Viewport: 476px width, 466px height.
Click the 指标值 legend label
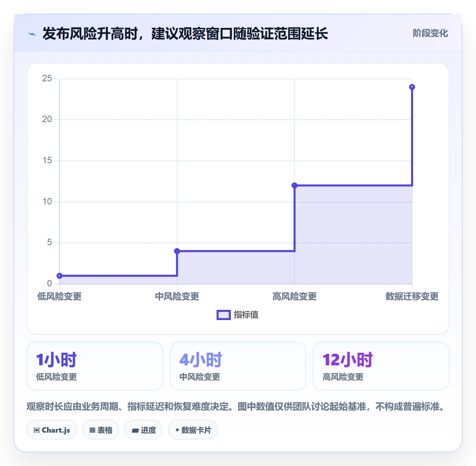(246, 315)
